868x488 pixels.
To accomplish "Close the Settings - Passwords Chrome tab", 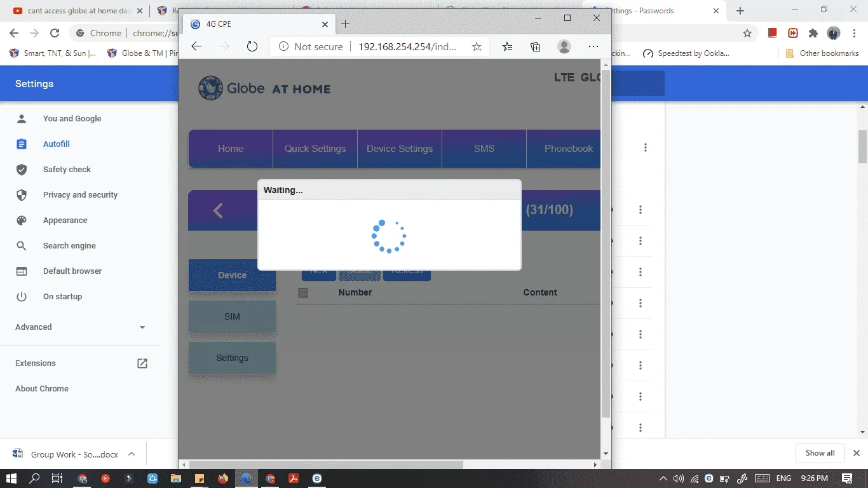I will pyautogui.click(x=716, y=11).
